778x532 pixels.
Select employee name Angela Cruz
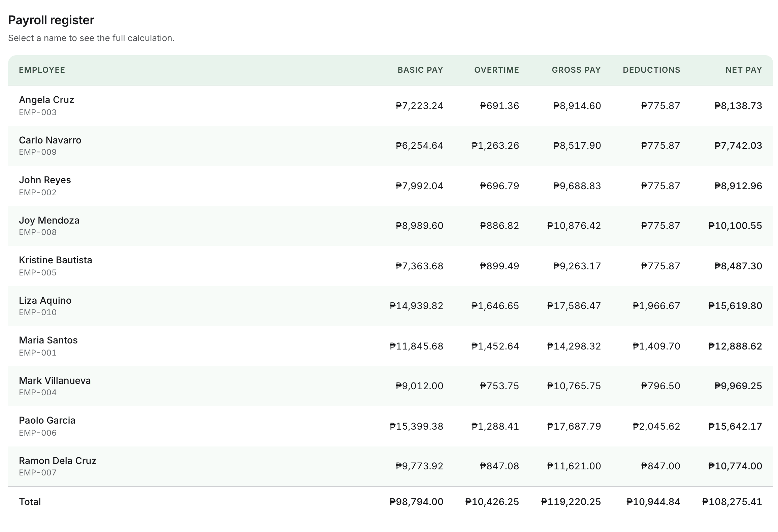pyautogui.click(x=46, y=100)
